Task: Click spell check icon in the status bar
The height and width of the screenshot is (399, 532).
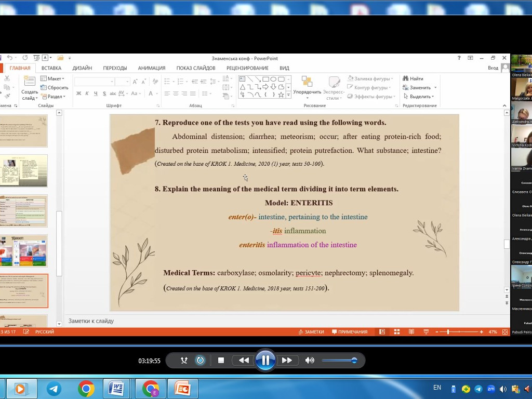Action: coord(26,331)
